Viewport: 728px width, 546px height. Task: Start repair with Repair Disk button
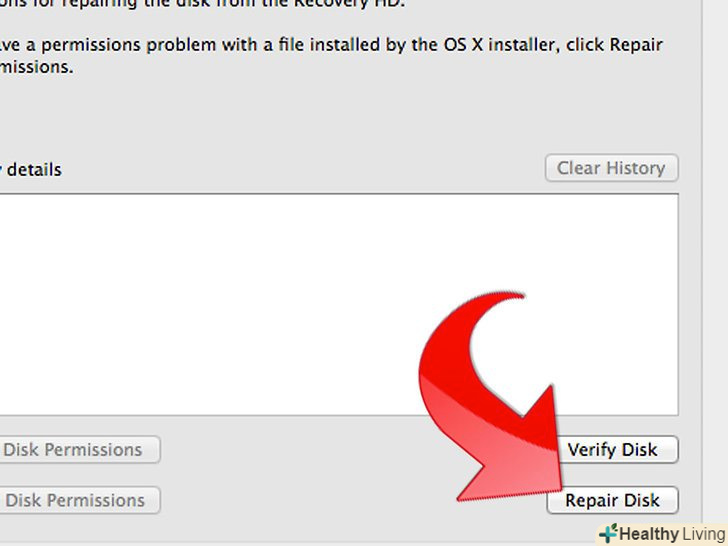pyautogui.click(x=612, y=500)
